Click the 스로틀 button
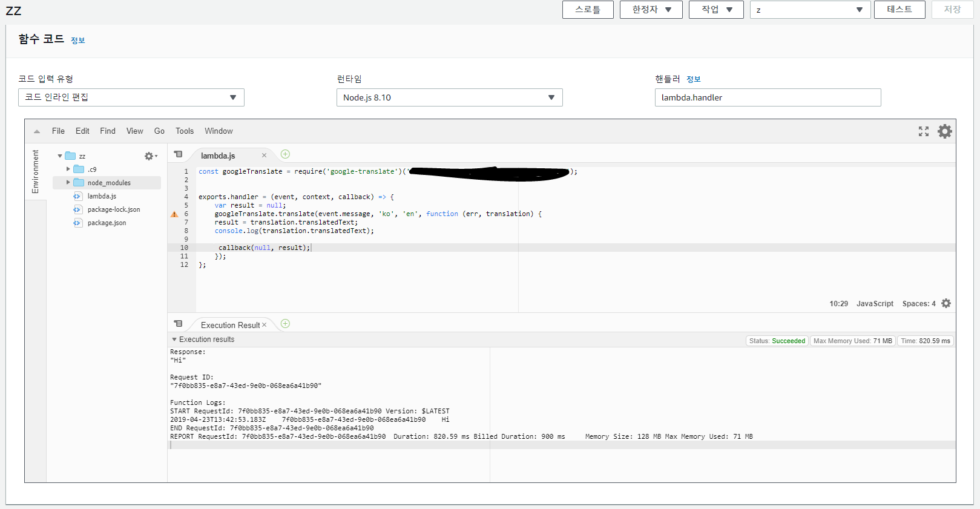The height and width of the screenshot is (509, 980). pos(588,10)
